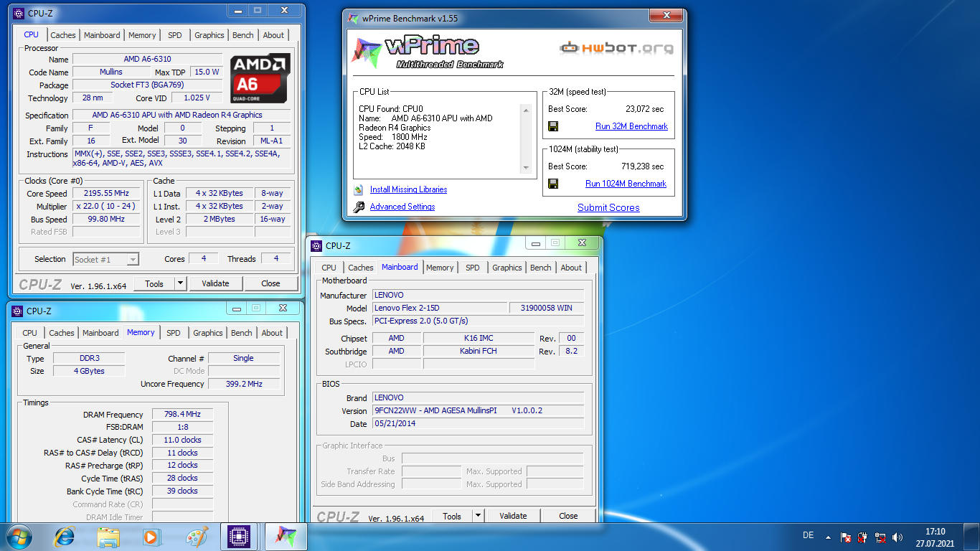Viewport: 980px width, 551px height.
Task: Open SPD tab in CPU window
Action: tap(175, 35)
